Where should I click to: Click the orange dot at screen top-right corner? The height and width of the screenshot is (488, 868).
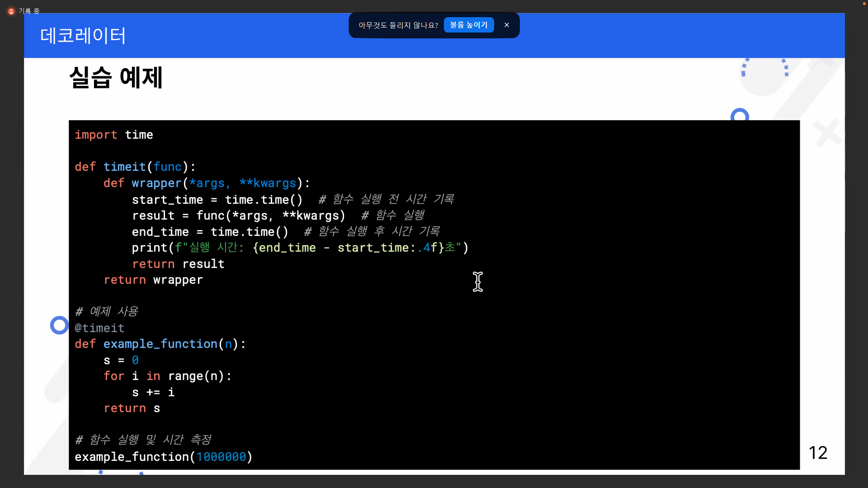coord(864,4)
